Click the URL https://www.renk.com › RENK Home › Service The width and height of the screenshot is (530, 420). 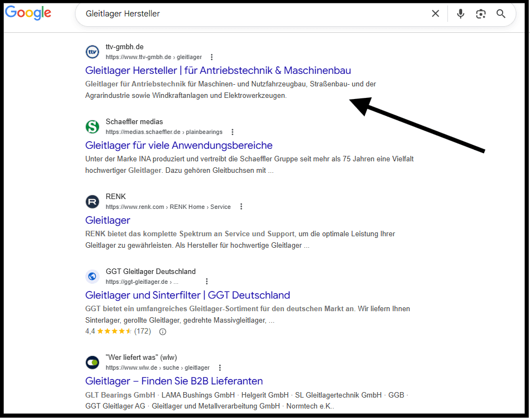click(168, 207)
